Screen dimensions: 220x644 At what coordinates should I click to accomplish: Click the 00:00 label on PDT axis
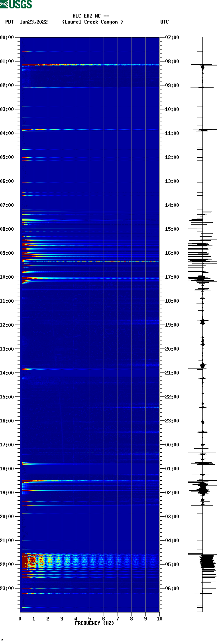pos(7,38)
